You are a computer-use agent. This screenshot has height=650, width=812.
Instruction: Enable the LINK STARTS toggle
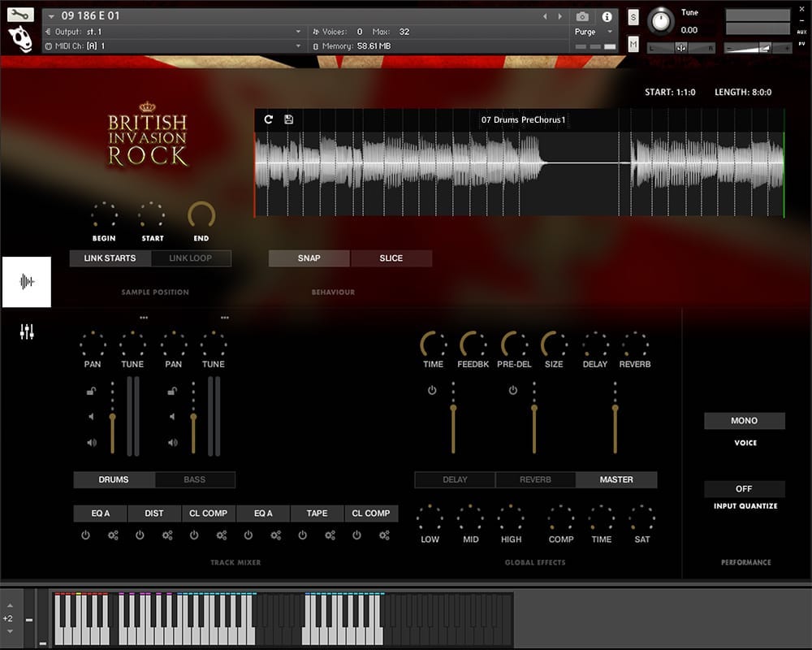coord(110,258)
